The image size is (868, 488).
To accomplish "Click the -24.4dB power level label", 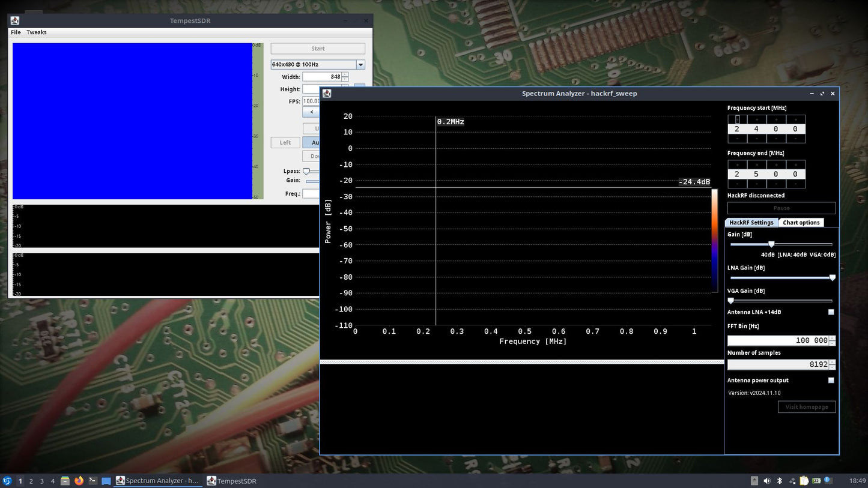I will pos(694,182).
